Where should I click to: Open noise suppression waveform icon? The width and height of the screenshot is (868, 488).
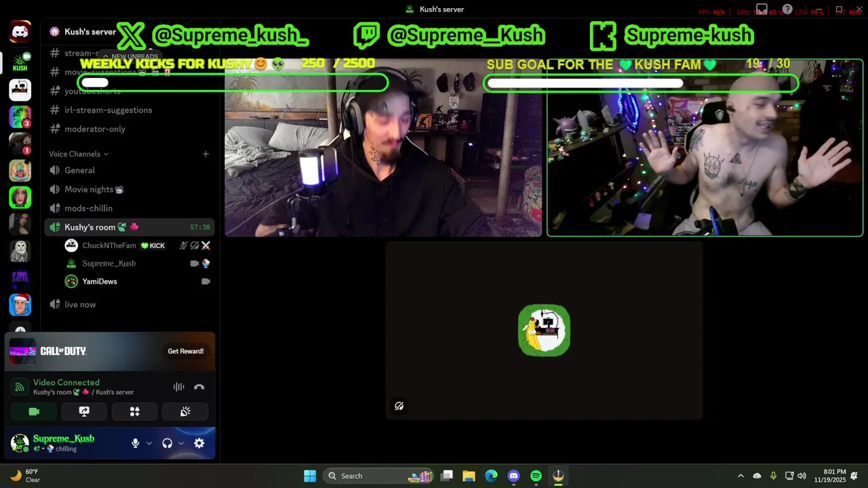(178, 387)
